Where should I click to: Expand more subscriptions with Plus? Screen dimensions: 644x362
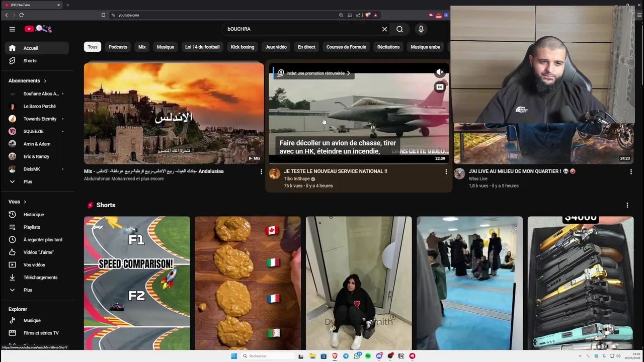[37, 182]
